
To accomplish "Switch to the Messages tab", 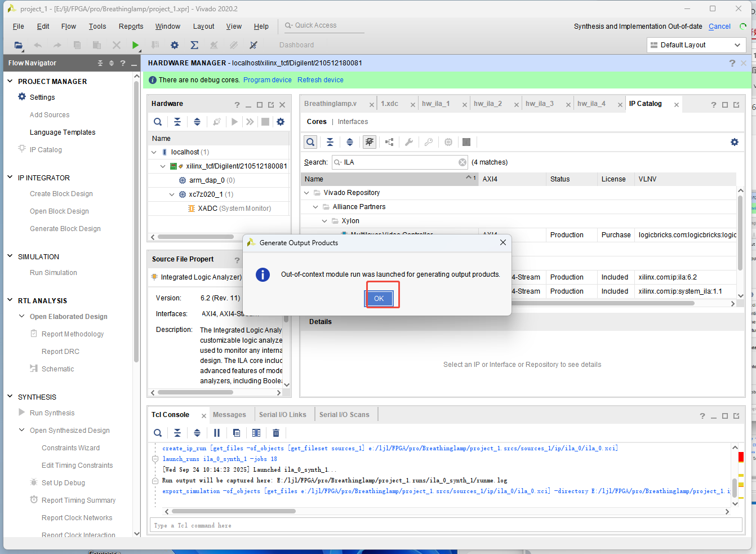I will pyautogui.click(x=229, y=415).
